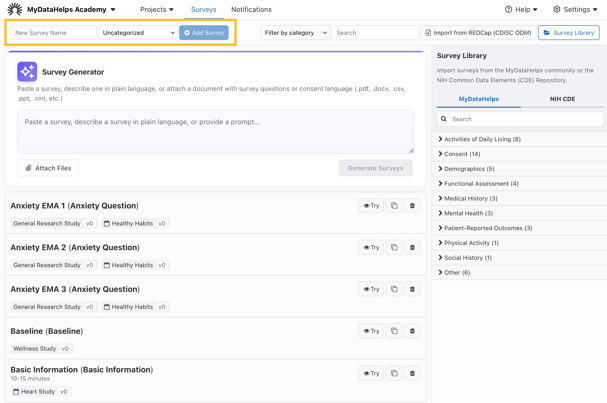Focus the Survey Library search box
The image size is (607, 403).
tap(520, 119)
